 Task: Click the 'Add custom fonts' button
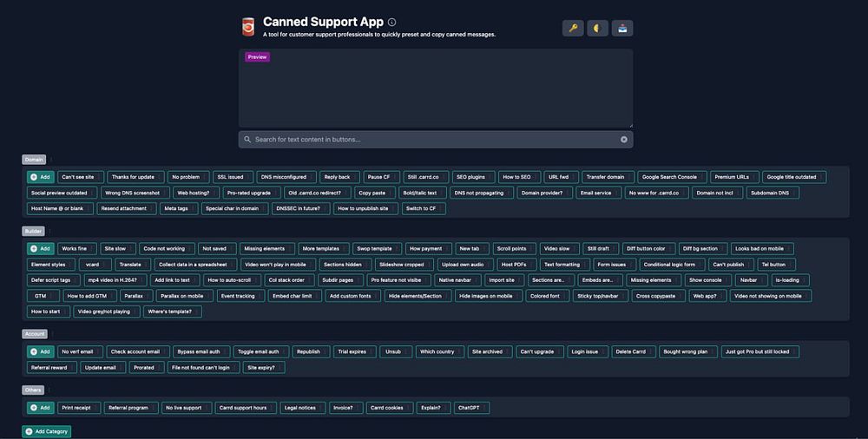[x=353, y=296]
